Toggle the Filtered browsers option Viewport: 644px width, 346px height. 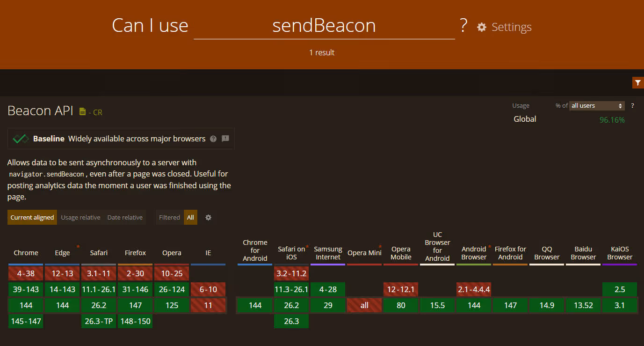click(x=169, y=217)
